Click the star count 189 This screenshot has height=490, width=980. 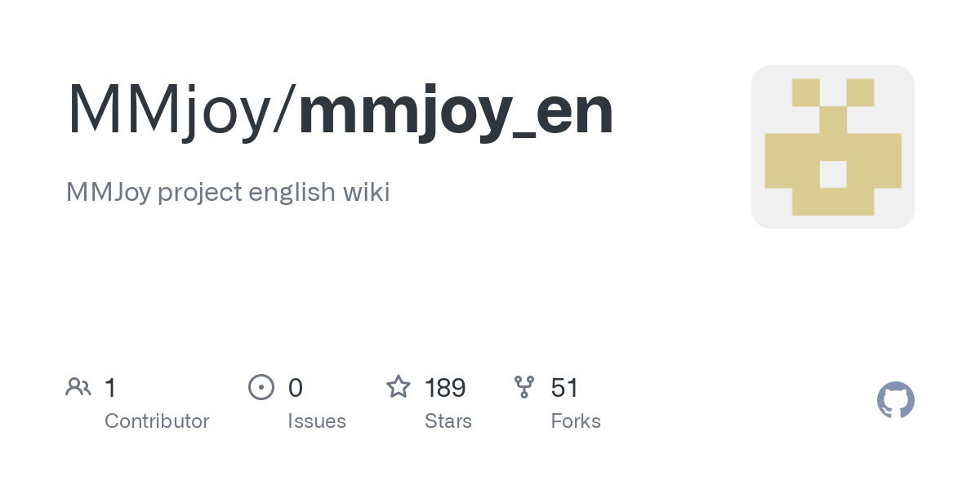pyautogui.click(x=445, y=388)
